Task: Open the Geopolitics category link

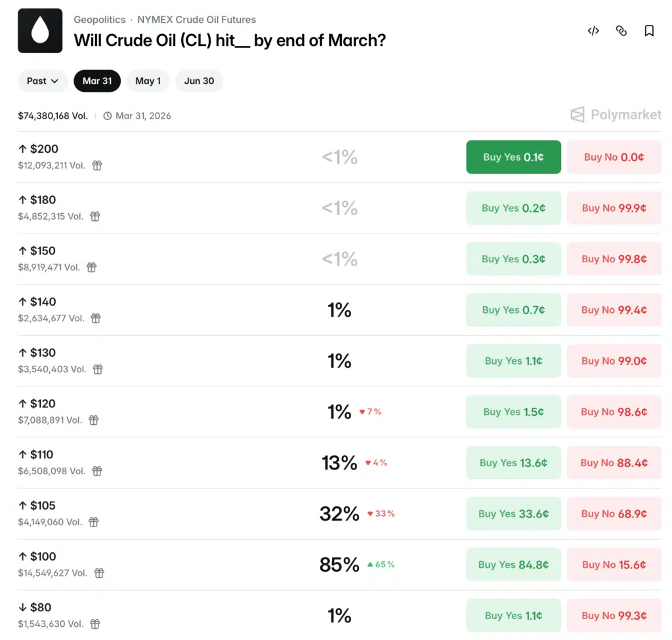Action: tap(99, 20)
